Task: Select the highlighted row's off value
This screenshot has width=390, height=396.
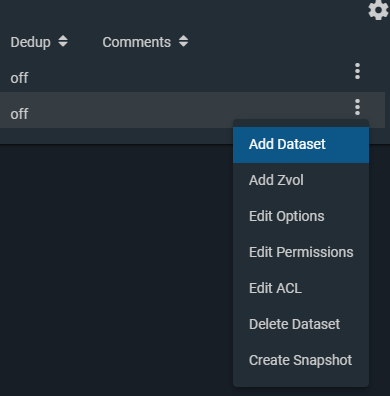Action: pos(19,114)
